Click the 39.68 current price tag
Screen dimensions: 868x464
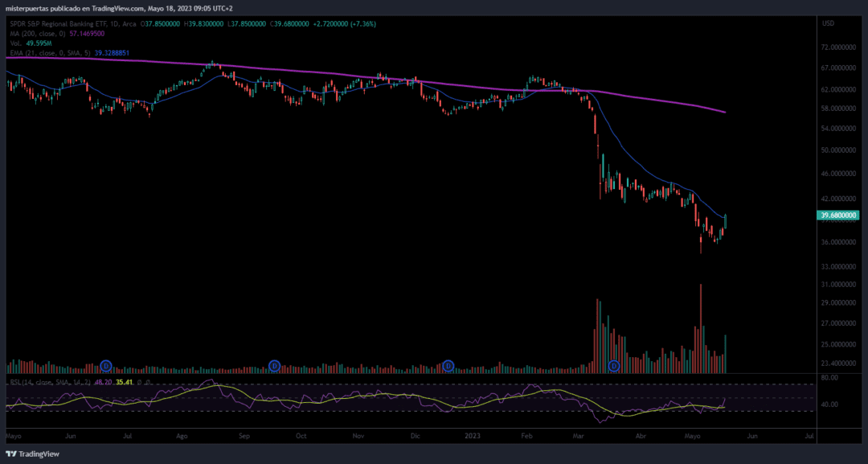[x=838, y=216]
